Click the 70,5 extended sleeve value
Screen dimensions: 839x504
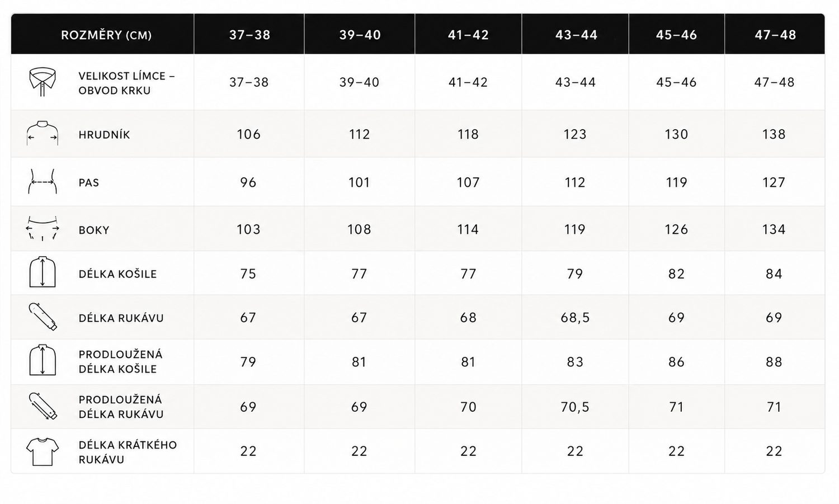point(575,407)
